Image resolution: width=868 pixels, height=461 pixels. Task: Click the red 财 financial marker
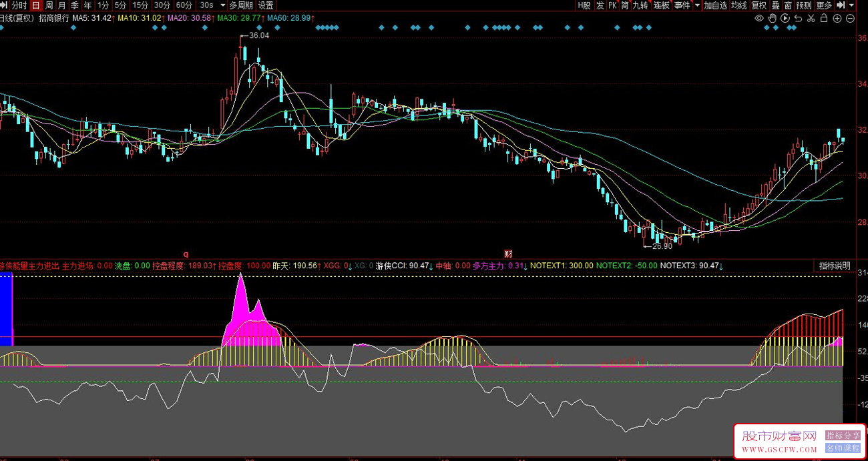coord(508,254)
